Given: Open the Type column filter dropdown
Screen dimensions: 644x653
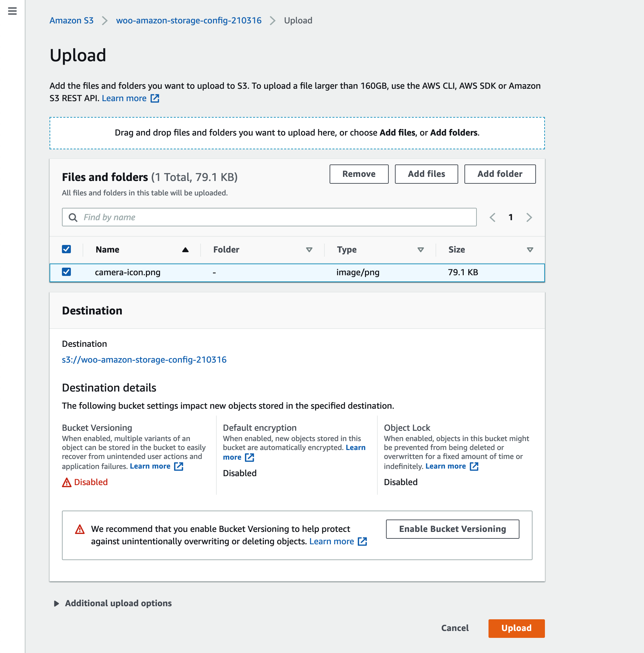Looking at the screenshot, I should tap(420, 250).
